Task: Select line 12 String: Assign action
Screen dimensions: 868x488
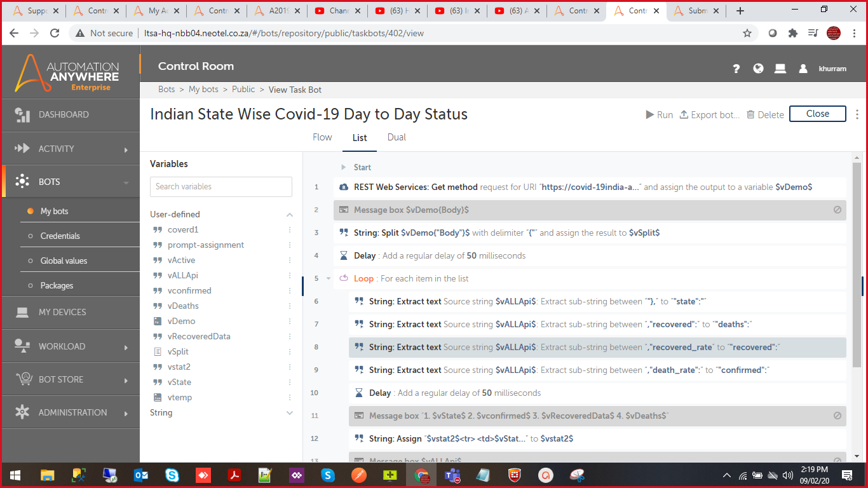Action: 597,438
